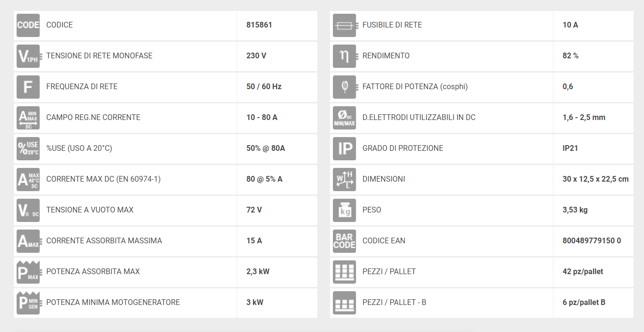Click the TENSIONE A VUOTO MAX label
The width and height of the screenshot is (644, 332).
[x=90, y=210]
